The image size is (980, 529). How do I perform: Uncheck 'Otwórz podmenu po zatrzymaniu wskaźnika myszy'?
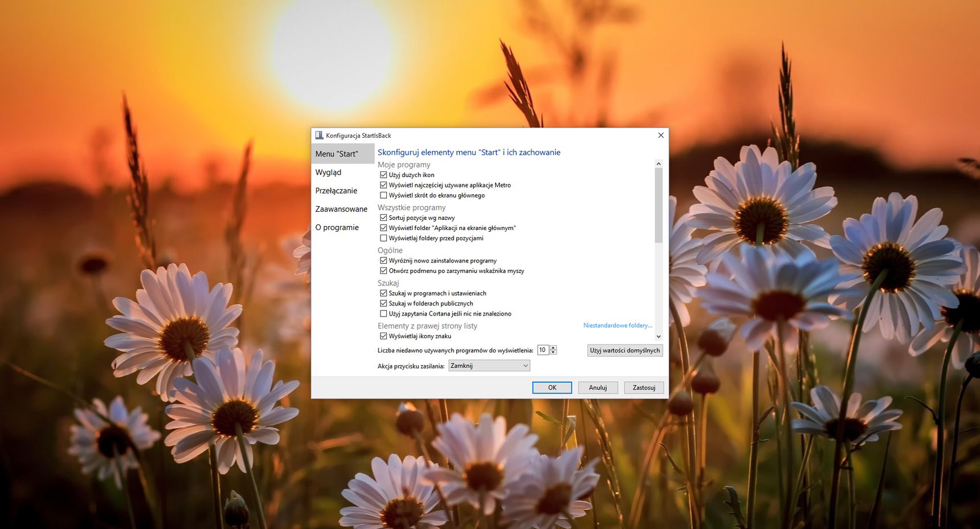pos(383,271)
